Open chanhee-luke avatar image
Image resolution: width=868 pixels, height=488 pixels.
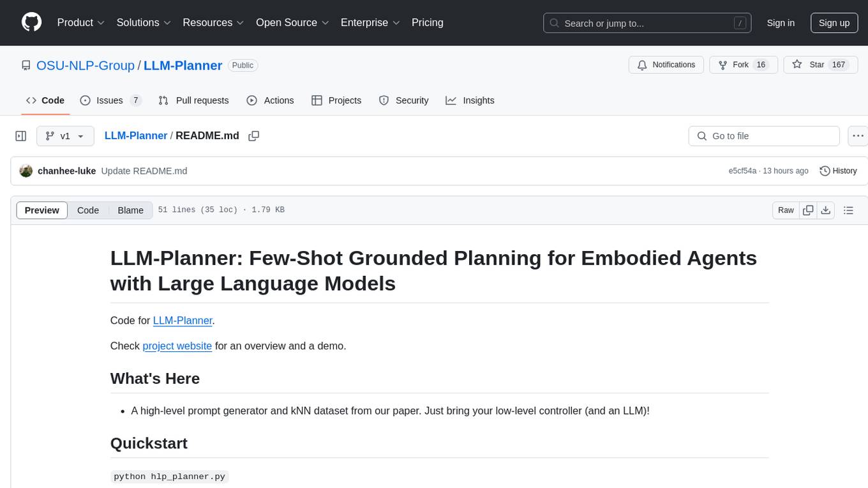coord(26,171)
